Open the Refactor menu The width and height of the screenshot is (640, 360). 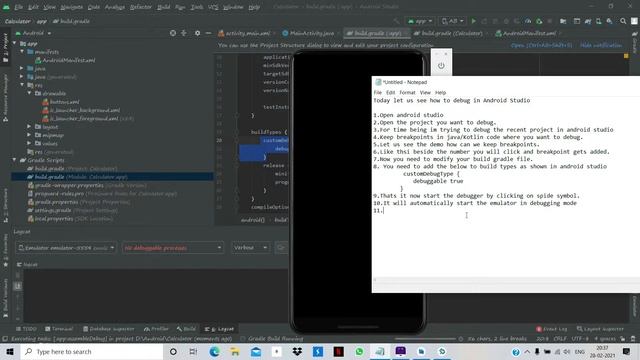[140, 7]
